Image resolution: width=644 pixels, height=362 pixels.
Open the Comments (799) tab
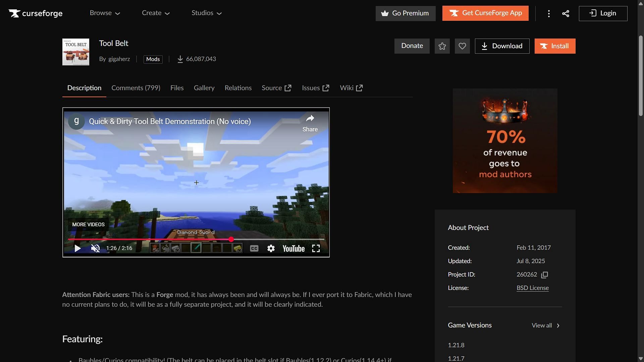(136, 88)
